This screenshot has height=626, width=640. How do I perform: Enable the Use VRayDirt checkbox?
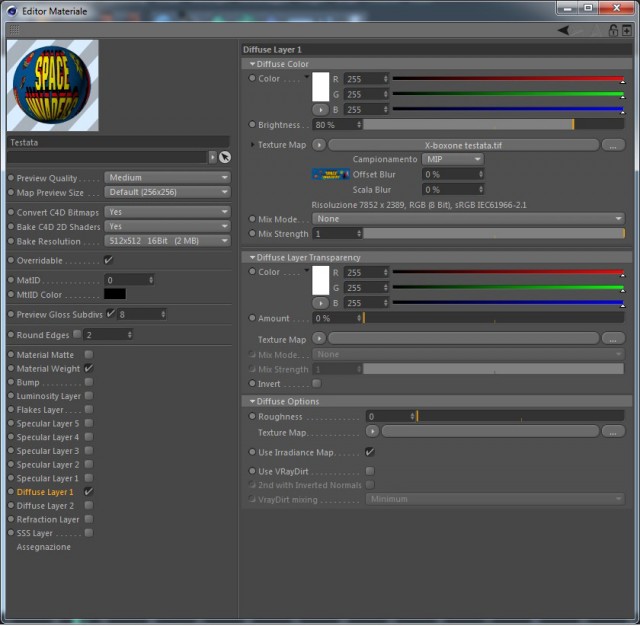coord(370,471)
